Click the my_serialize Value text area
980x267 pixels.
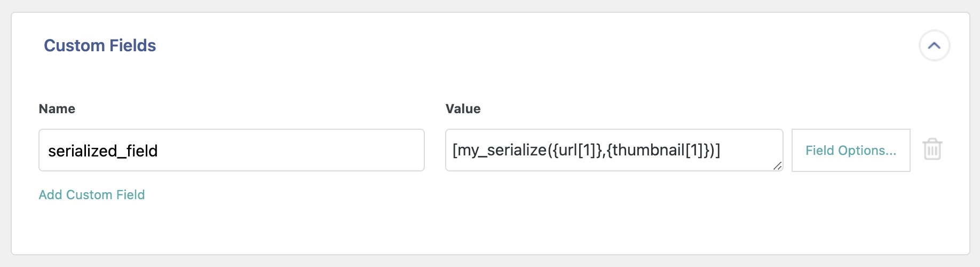click(x=608, y=150)
